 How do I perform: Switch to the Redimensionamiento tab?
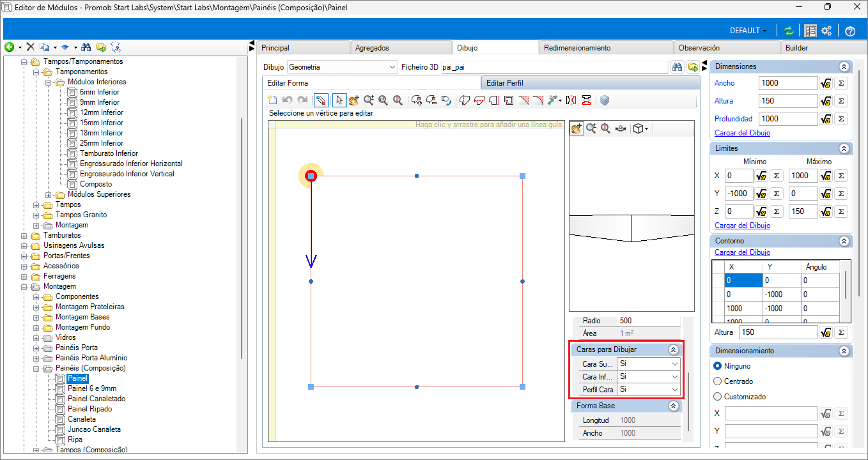577,48
